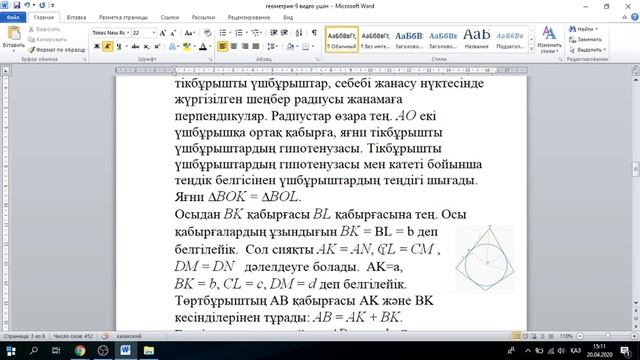Open the Select (Выделить) dropdown
Screen dimensions: 640x360
tap(587, 50)
